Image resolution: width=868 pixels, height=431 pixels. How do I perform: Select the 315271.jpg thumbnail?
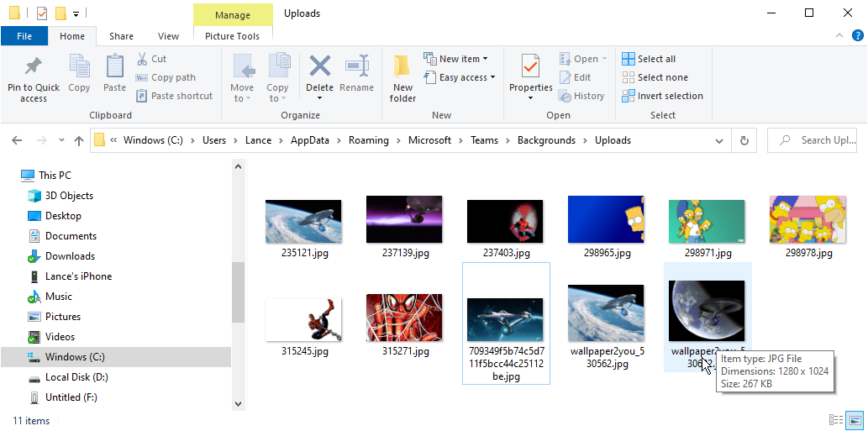click(404, 318)
